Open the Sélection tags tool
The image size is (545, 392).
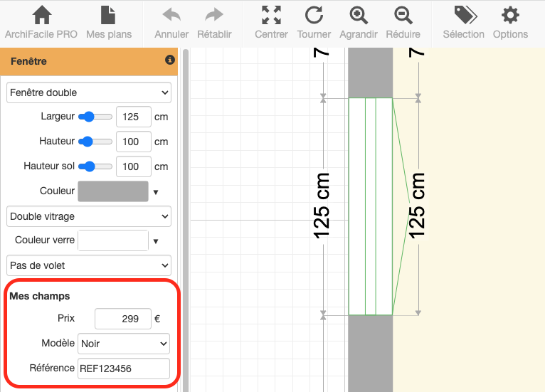[x=465, y=16]
